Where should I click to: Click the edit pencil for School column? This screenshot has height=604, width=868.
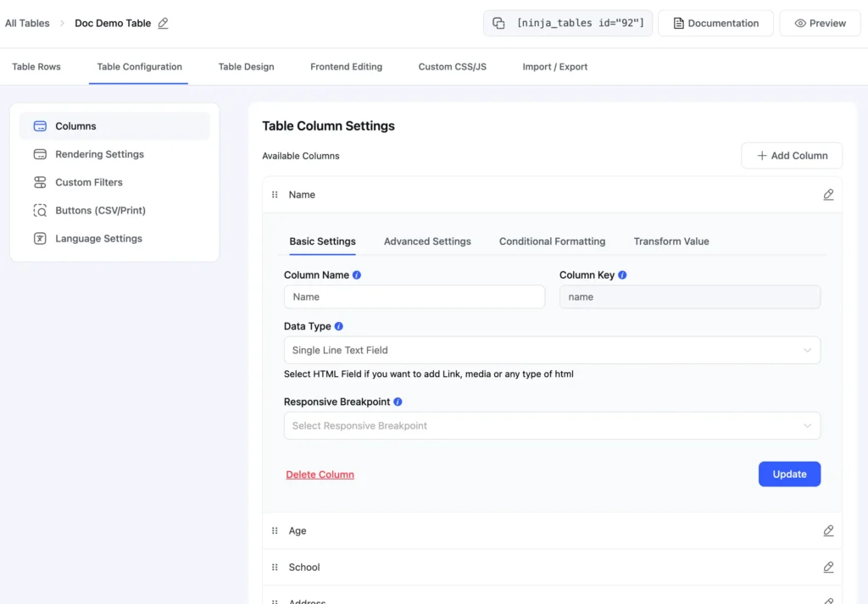[828, 568]
